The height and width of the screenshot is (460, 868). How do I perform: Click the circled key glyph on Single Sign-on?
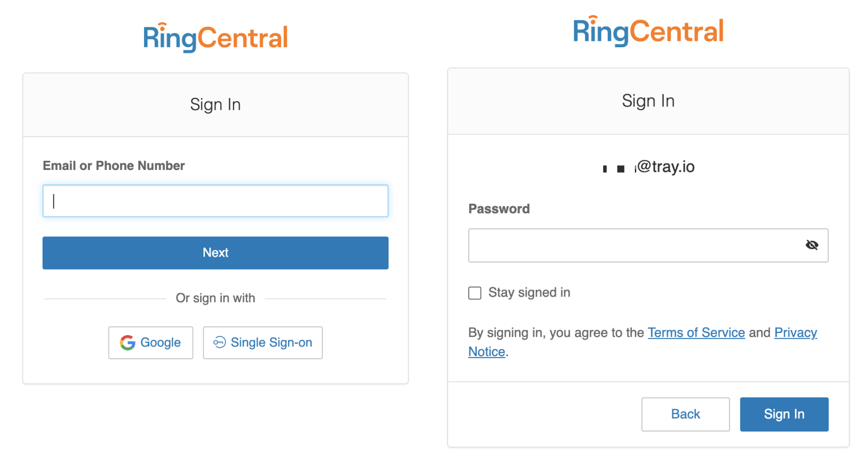coord(219,343)
